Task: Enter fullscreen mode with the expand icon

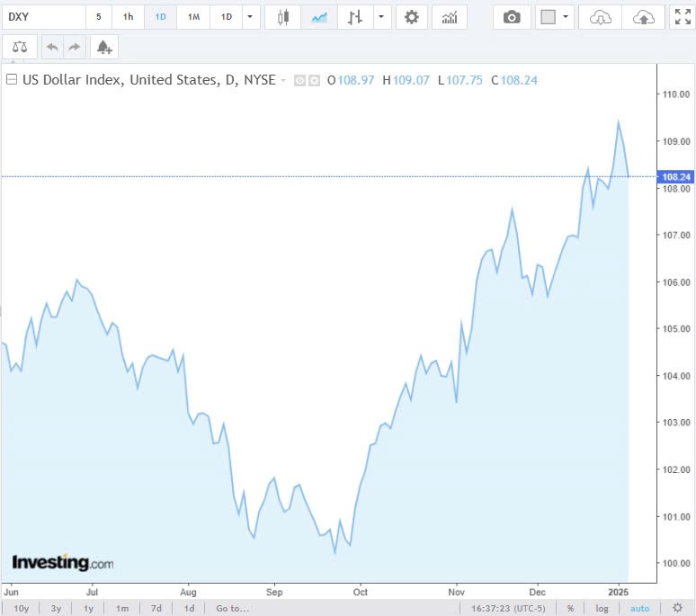Action: click(683, 17)
